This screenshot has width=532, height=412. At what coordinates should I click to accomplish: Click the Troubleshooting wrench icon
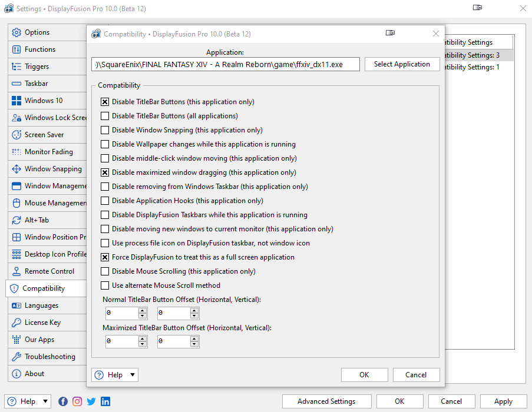16,357
